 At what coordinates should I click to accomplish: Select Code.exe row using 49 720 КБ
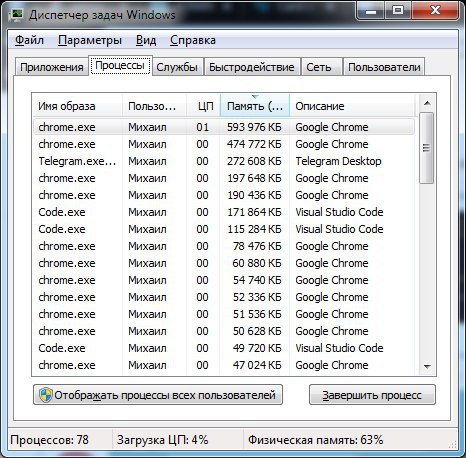(224, 348)
